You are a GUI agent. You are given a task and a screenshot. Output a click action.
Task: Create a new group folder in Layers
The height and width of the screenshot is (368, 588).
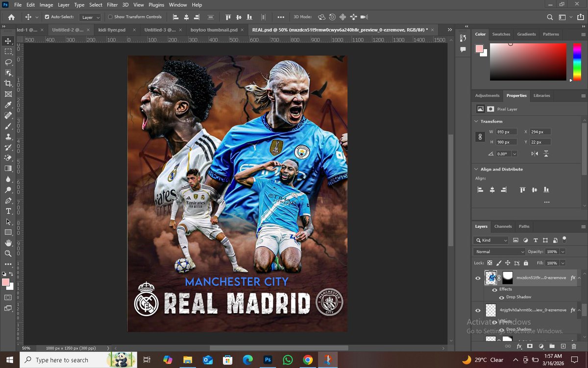(x=552, y=346)
